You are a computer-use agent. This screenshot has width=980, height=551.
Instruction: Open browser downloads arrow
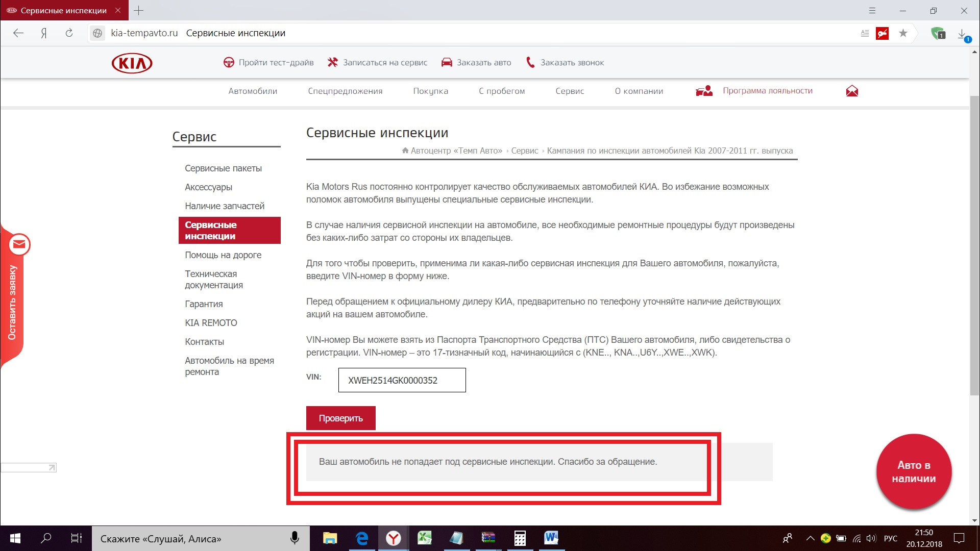pyautogui.click(x=963, y=34)
